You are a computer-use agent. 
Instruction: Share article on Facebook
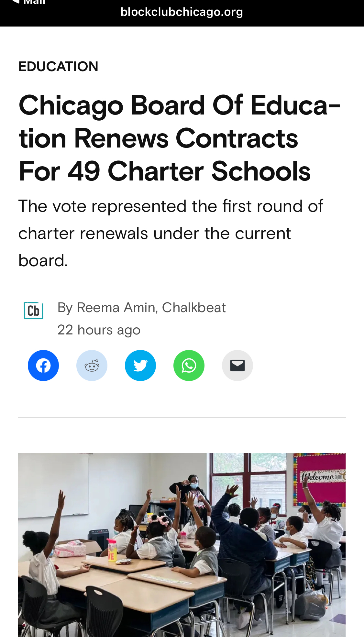(43, 366)
